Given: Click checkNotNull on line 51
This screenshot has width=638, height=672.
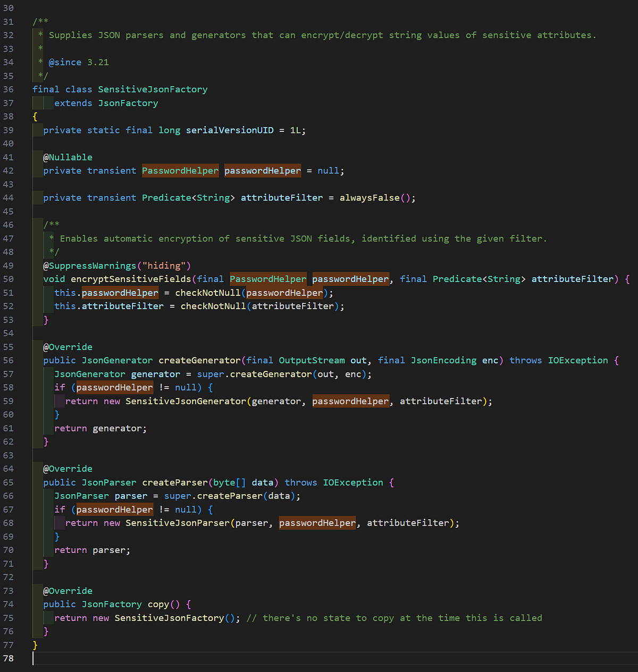Looking at the screenshot, I should pos(208,293).
